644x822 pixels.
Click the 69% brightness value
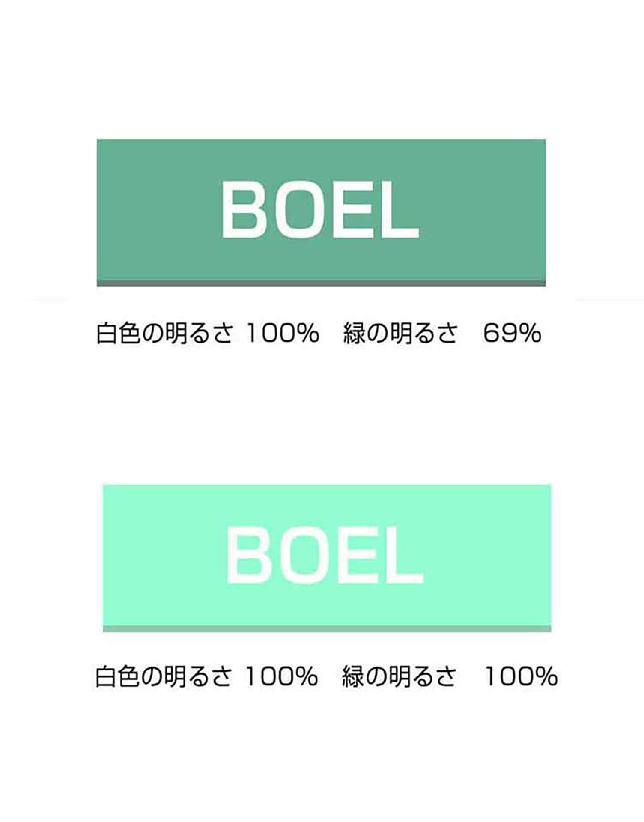(512, 334)
